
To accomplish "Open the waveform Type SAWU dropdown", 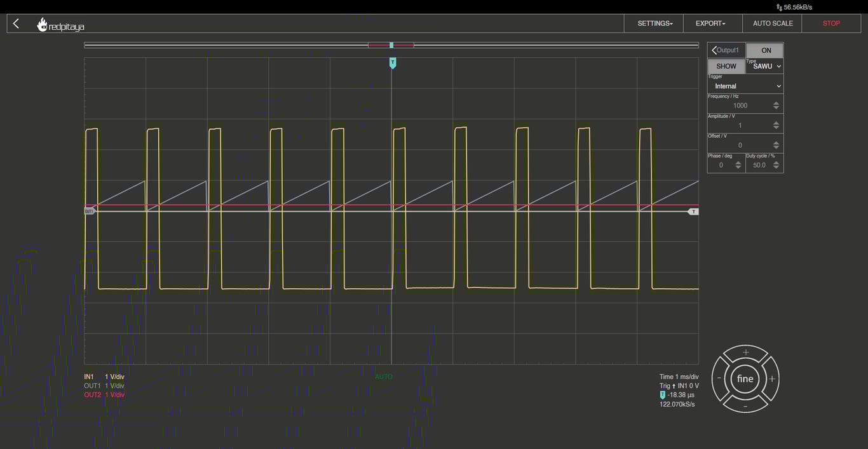I will [764, 66].
